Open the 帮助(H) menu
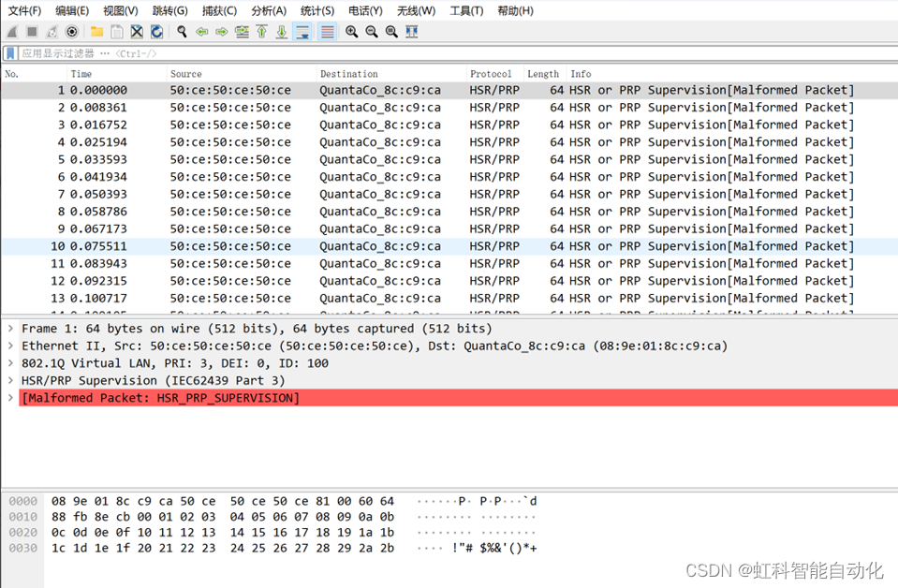The image size is (898, 588). coord(515,11)
